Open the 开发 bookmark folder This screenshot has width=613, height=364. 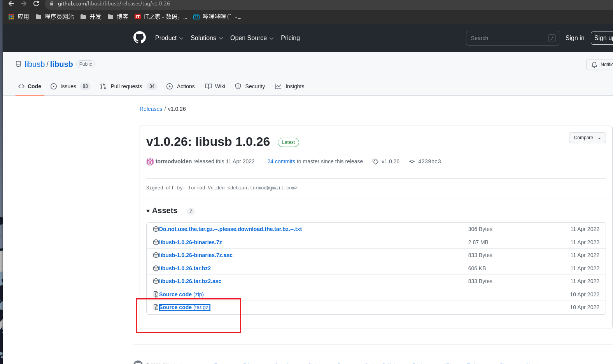click(91, 17)
